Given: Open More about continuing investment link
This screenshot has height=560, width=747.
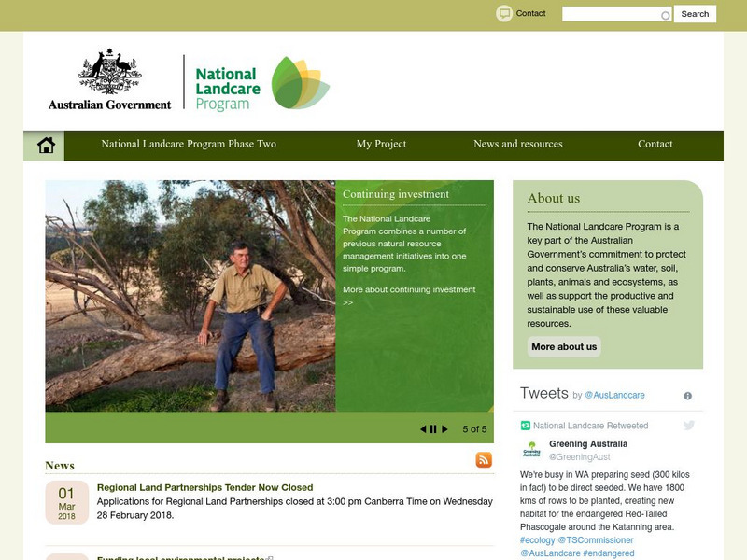Looking at the screenshot, I should point(409,295).
